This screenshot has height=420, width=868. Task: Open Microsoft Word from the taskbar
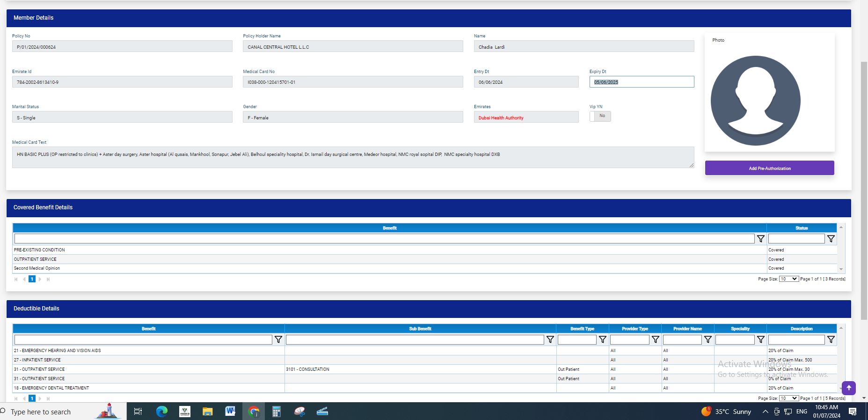(x=230, y=412)
